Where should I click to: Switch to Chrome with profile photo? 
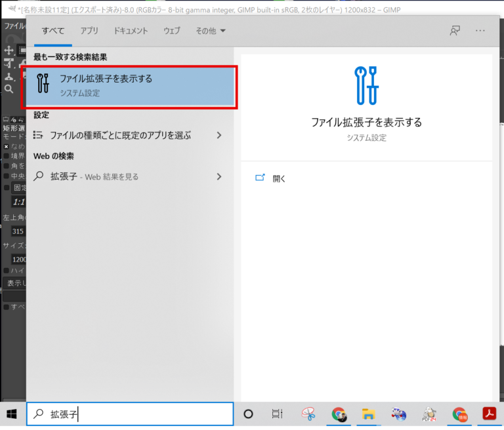click(x=339, y=414)
